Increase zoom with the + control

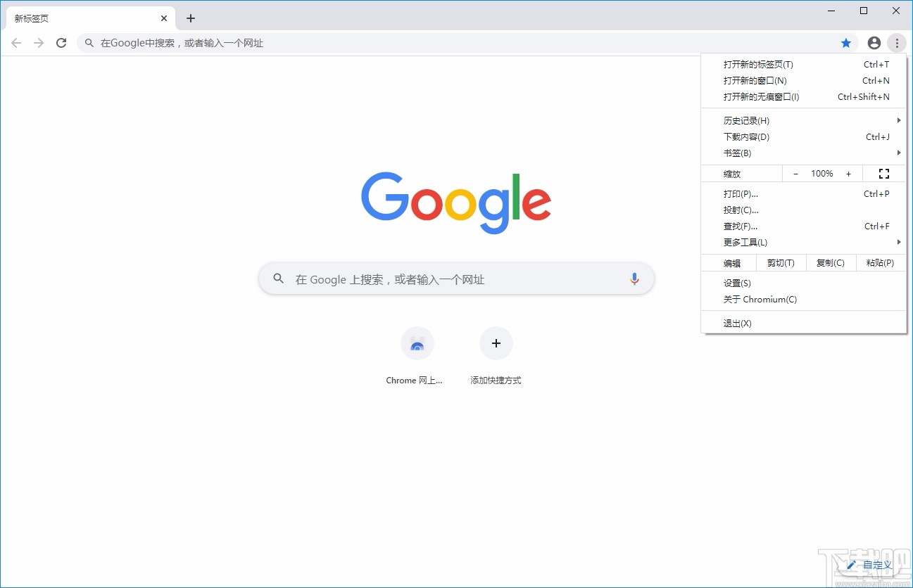(x=848, y=173)
